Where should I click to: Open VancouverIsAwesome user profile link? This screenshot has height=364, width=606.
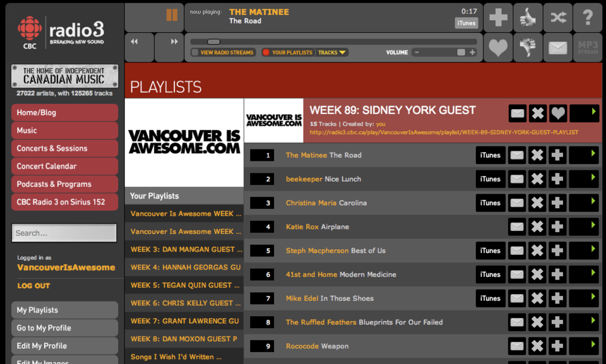66,267
